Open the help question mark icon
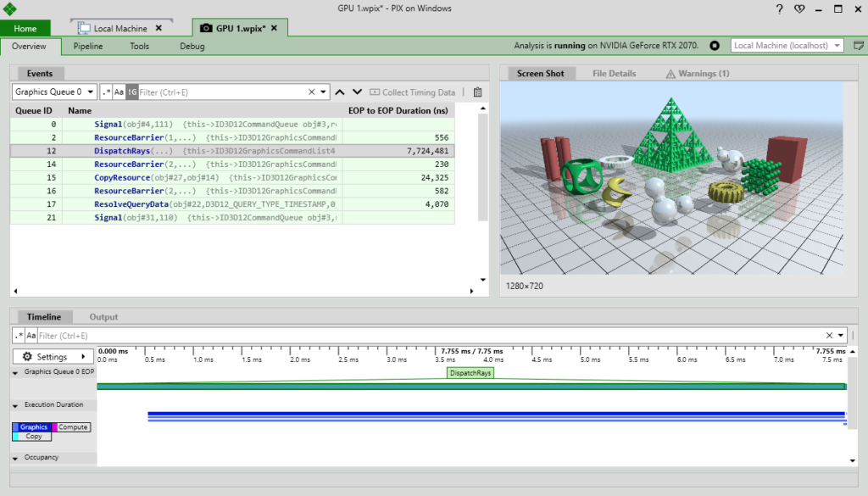Image resolution: width=868 pixels, height=496 pixels. 779,9
